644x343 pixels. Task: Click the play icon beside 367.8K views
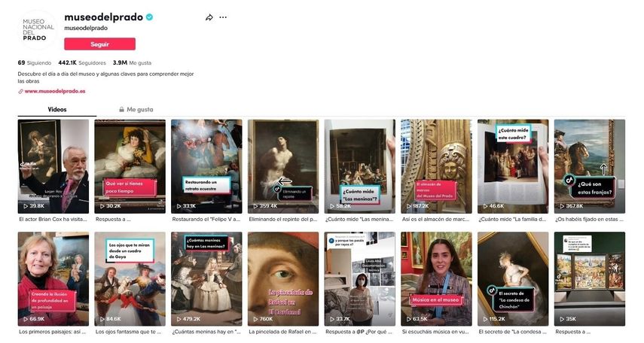(x=562, y=206)
